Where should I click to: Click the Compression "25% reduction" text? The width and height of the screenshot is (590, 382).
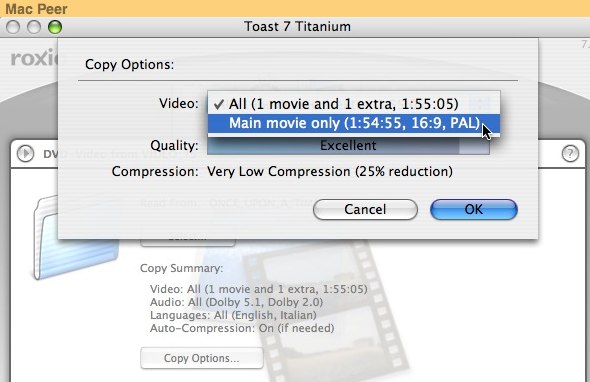(x=404, y=172)
